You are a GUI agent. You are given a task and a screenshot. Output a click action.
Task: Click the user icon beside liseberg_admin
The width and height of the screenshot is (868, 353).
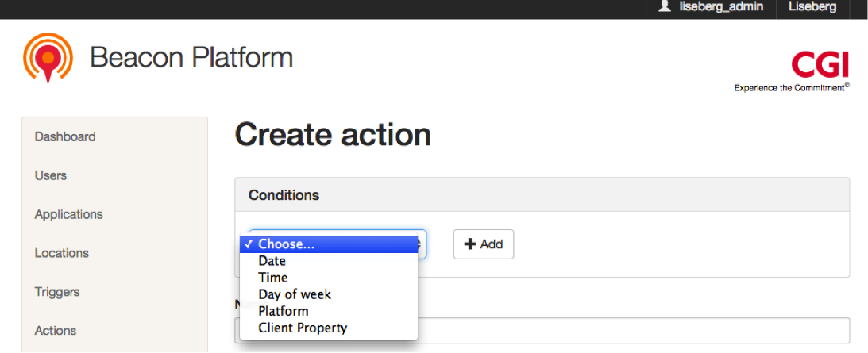click(x=665, y=6)
